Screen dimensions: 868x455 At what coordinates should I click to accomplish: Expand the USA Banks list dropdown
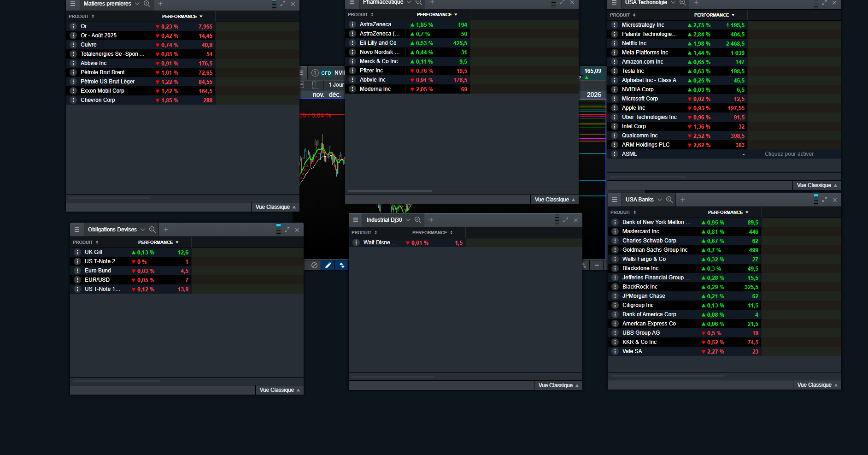[660, 200]
